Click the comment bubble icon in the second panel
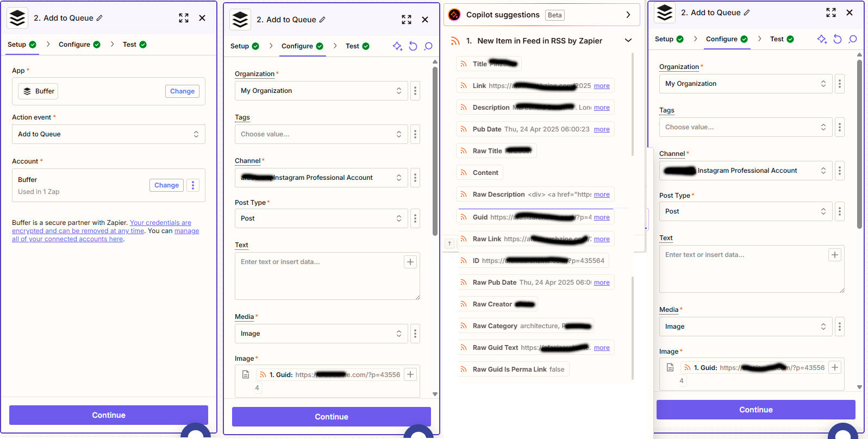The image size is (868, 439). [428, 46]
